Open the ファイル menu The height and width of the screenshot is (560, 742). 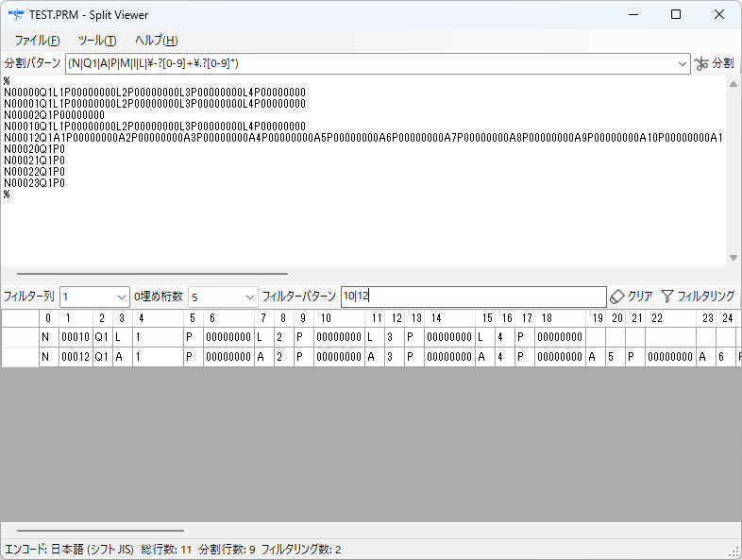click(37, 40)
